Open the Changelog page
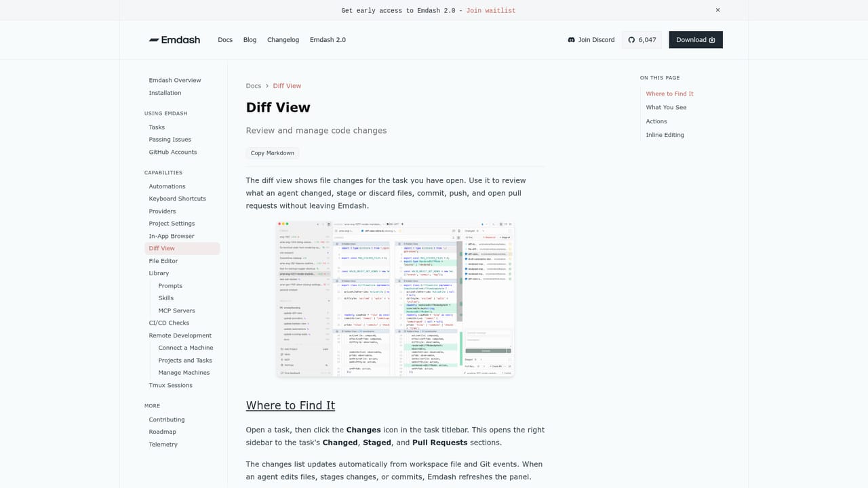This screenshot has height=488, width=868. pos(283,40)
